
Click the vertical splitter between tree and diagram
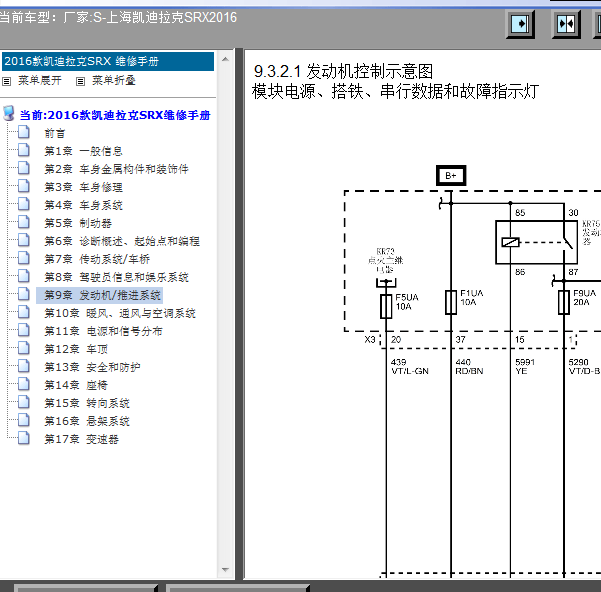point(239,314)
